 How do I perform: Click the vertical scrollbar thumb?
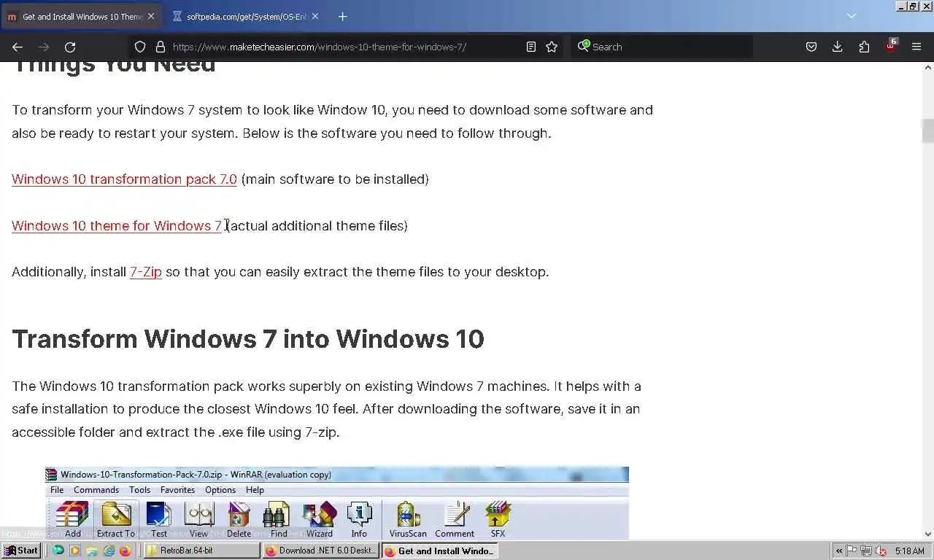pyautogui.click(x=928, y=131)
